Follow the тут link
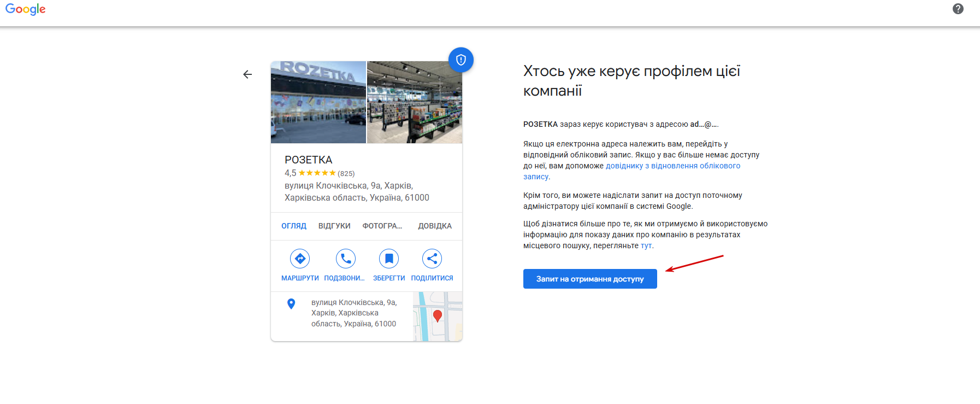 pos(646,245)
